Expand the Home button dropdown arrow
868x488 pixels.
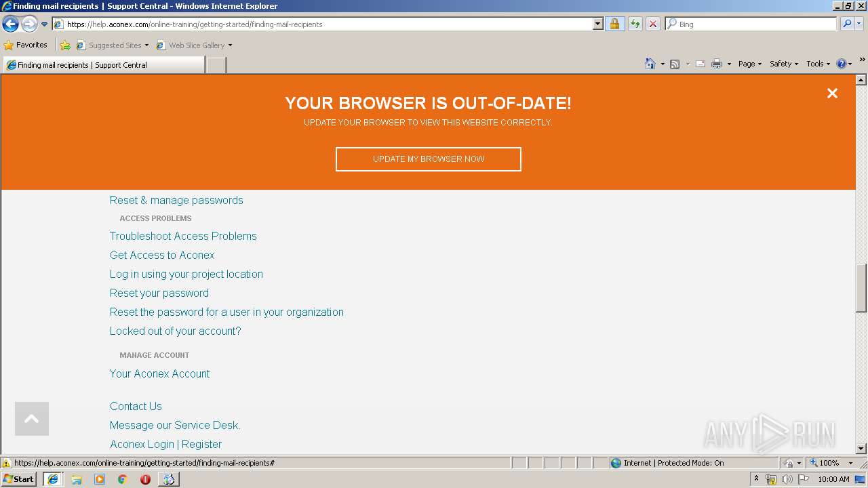(x=663, y=64)
